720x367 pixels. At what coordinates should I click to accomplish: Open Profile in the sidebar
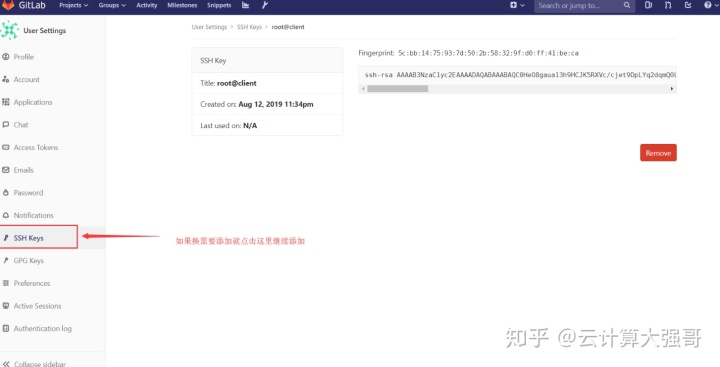click(24, 57)
